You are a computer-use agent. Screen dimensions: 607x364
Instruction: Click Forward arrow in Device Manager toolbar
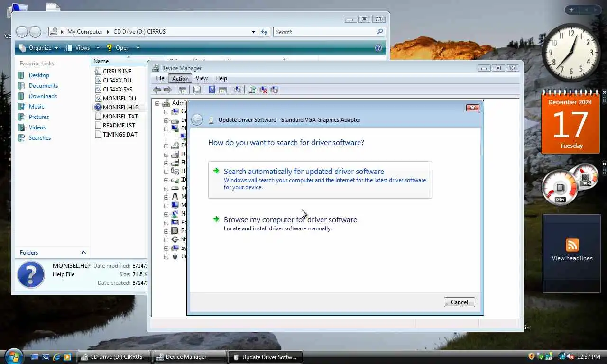tap(168, 90)
